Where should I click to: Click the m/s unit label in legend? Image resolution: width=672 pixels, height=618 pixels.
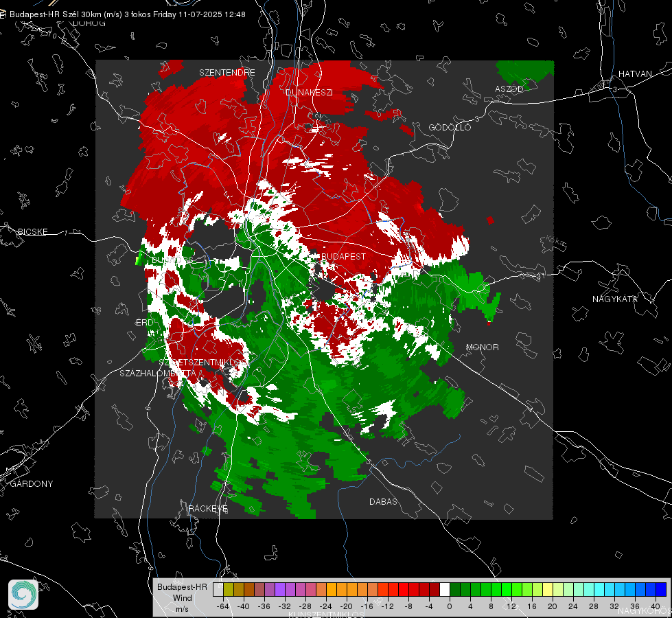[x=182, y=609]
